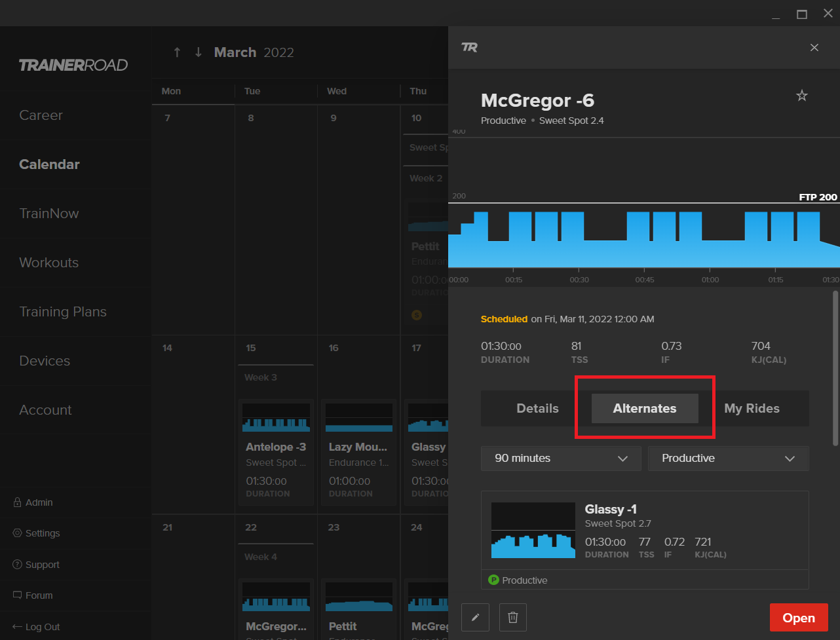
Task: Open the Calendar section
Action: [x=49, y=164]
